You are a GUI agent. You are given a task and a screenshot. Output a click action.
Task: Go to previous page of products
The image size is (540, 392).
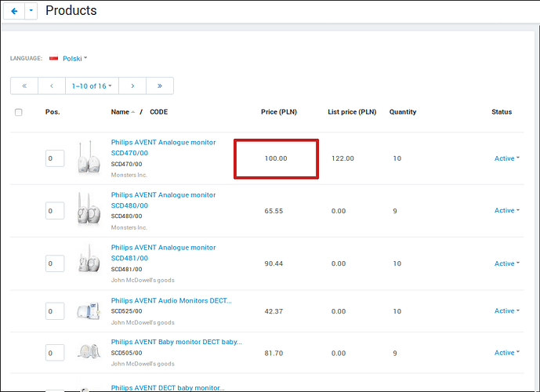click(x=52, y=85)
